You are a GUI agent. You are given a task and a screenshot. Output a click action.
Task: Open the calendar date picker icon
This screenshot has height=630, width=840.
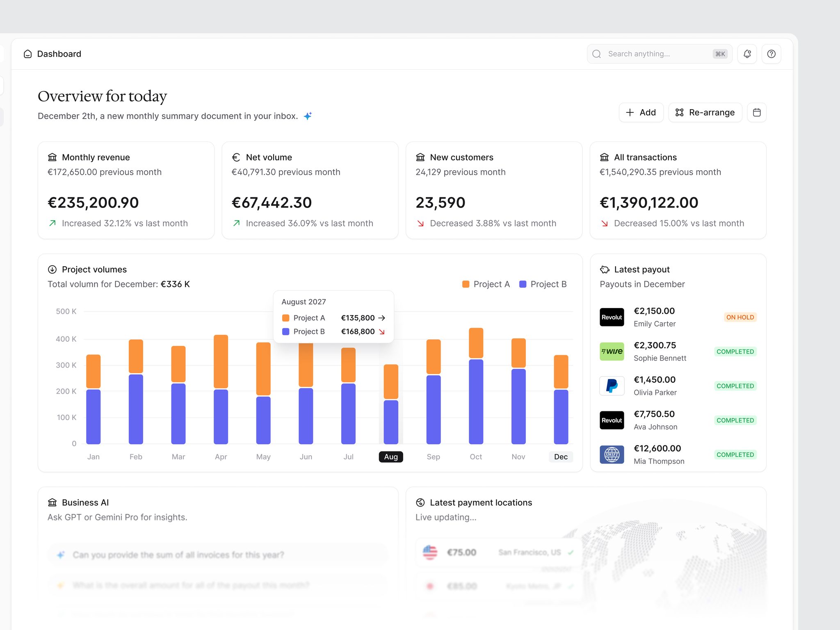click(x=757, y=112)
